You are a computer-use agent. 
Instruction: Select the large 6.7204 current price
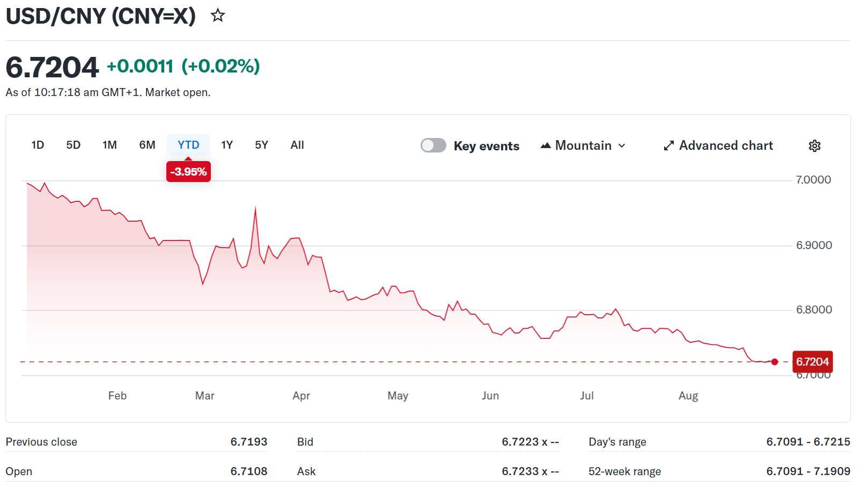(52, 68)
